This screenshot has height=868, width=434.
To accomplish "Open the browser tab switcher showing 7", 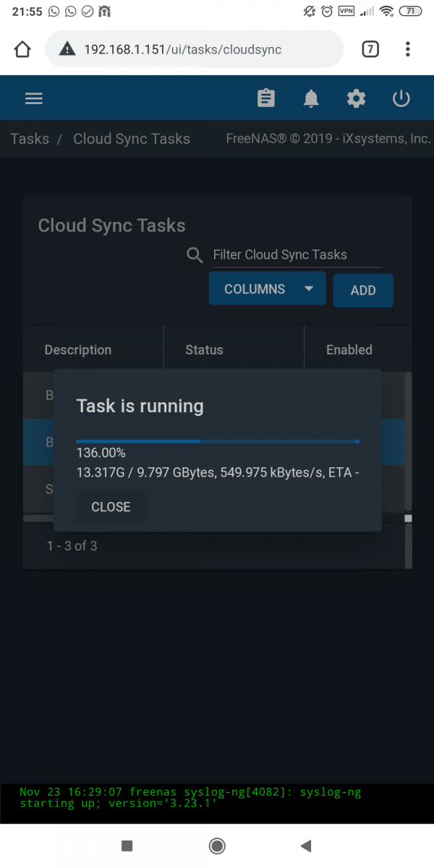I will point(370,49).
